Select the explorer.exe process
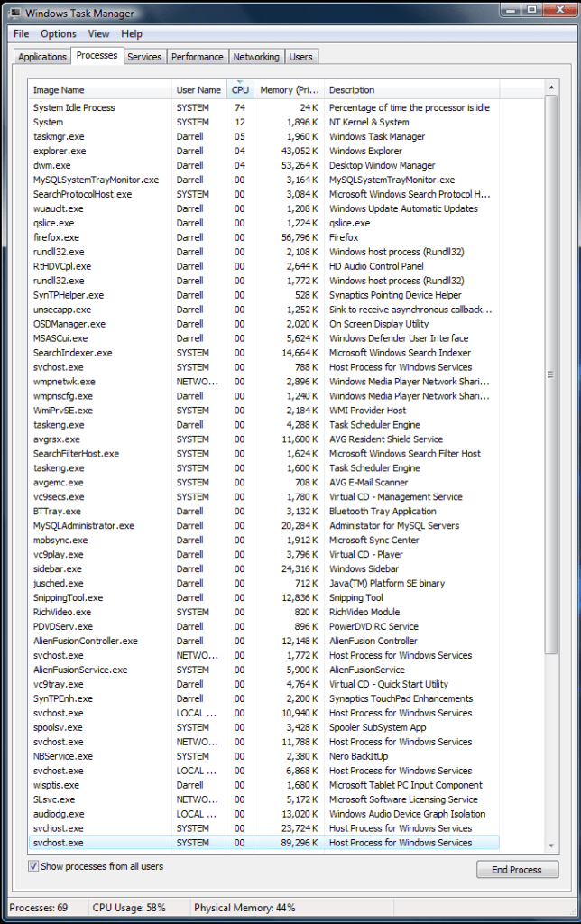This screenshot has height=924, width=581. (x=60, y=151)
